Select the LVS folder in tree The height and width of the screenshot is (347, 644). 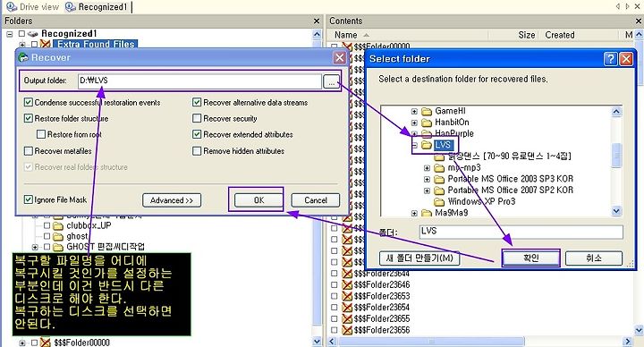click(x=443, y=145)
